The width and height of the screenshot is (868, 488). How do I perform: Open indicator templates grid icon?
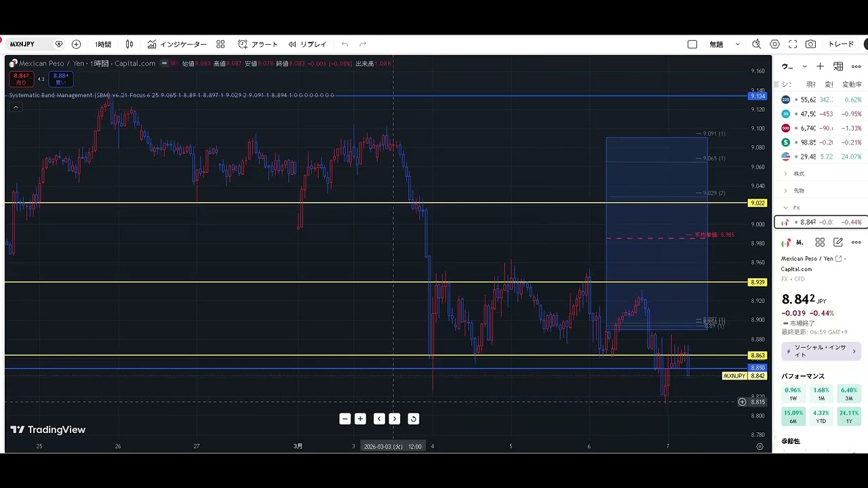(220, 44)
